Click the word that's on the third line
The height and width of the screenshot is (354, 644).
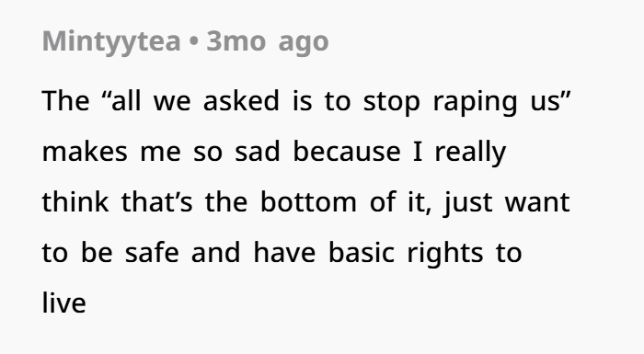tap(157, 202)
